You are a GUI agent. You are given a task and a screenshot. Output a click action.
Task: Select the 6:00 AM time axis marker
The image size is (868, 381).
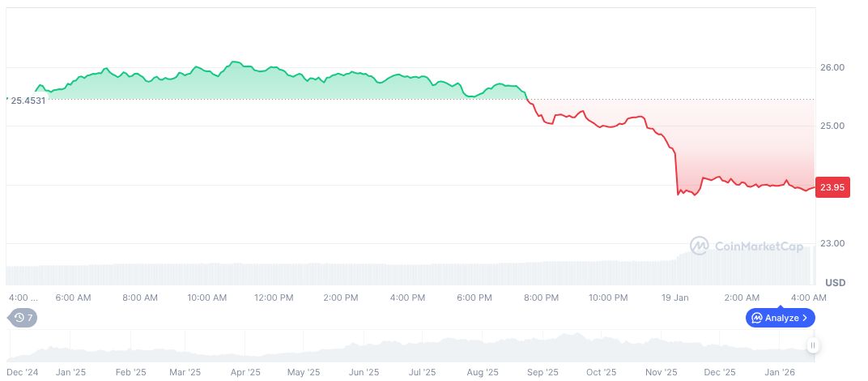click(x=72, y=298)
